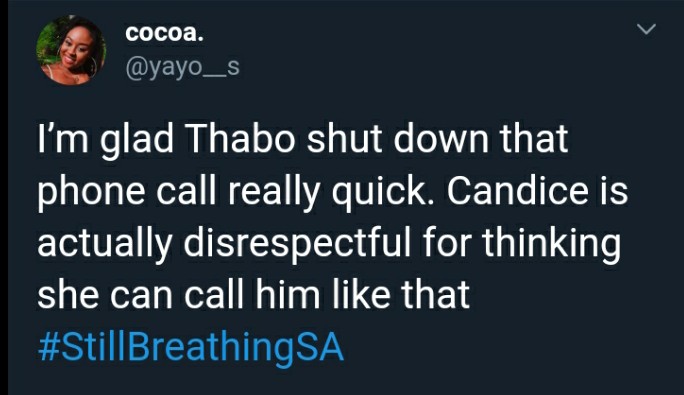The image size is (684, 395).
Task: Open the tweet options chevron
Action: point(646,29)
